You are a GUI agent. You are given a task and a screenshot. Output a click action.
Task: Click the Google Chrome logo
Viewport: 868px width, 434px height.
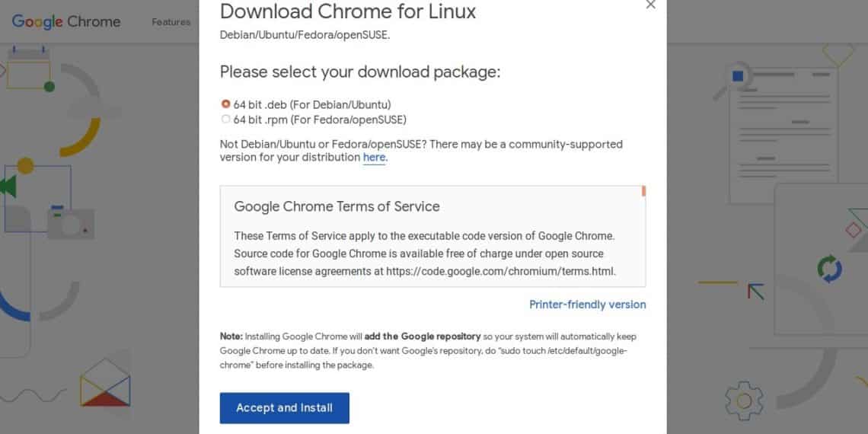coord(66,21)
